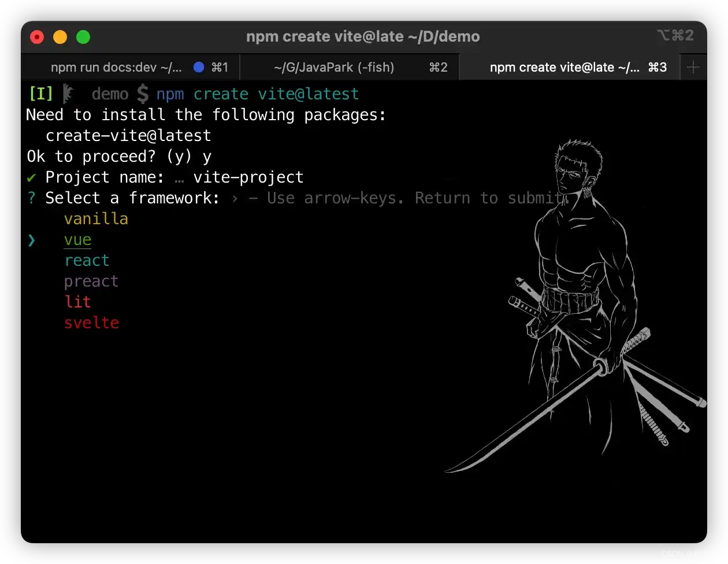Click the green checkmark before Project name

[31, 177]
